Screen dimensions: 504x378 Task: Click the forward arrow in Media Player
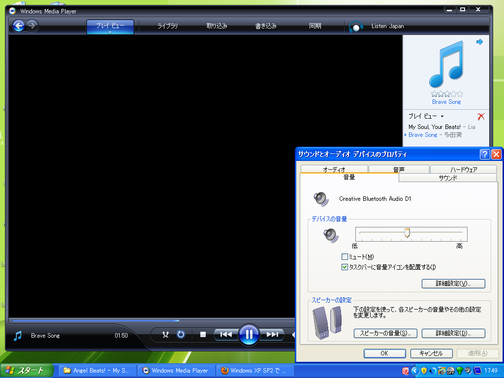pyautogui.click(x=32, y=26)
